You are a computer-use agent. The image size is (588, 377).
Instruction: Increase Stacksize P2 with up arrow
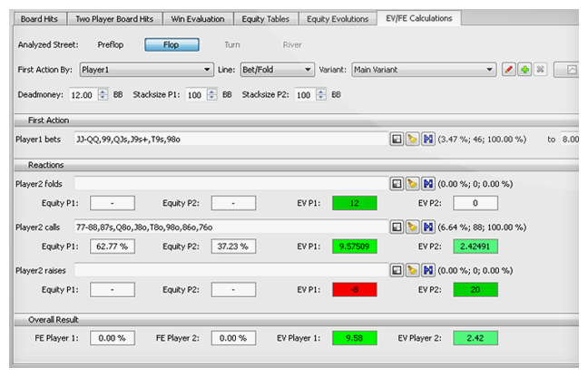[x=321, y=92]
